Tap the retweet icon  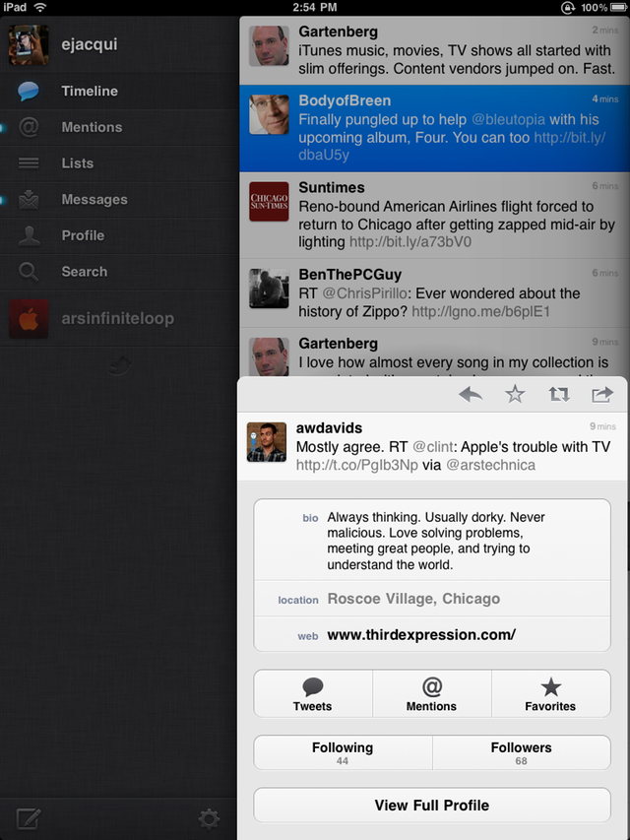pos(559,395)
